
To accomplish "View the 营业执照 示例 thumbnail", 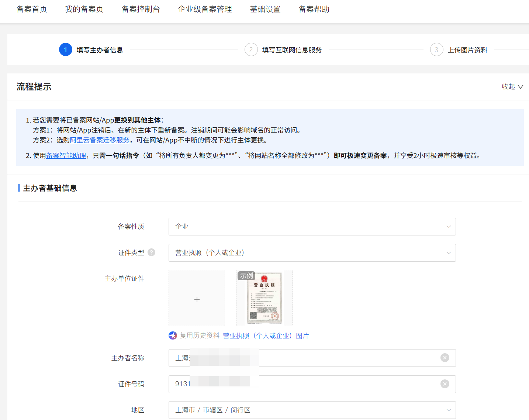I will tap(264, 298).
